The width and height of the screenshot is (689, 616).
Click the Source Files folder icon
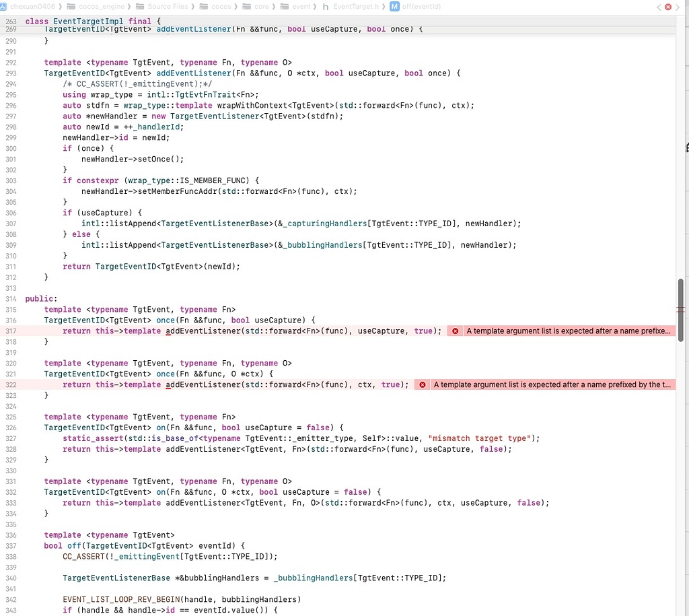[142, 7]
